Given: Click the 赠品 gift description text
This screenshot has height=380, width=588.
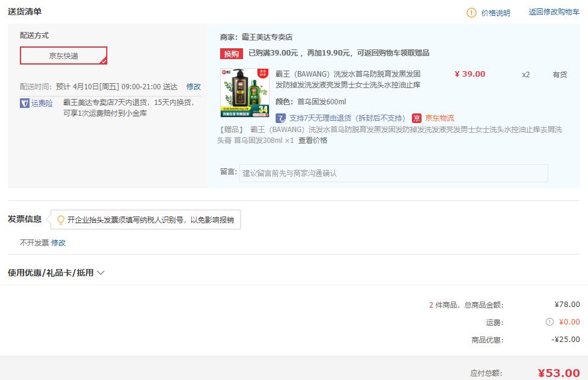Looking at the screenshot, I should pos(390,135).
